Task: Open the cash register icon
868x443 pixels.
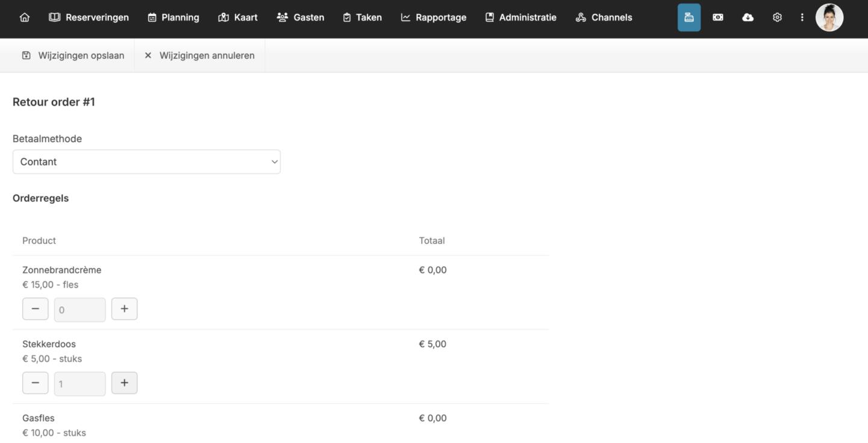Action: (x=688, y=17)
